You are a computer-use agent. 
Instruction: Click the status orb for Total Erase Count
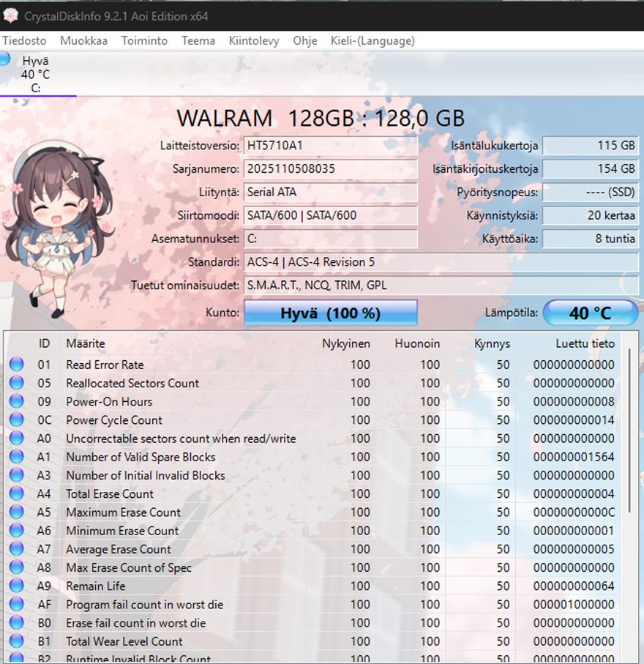tap(17, 493)
